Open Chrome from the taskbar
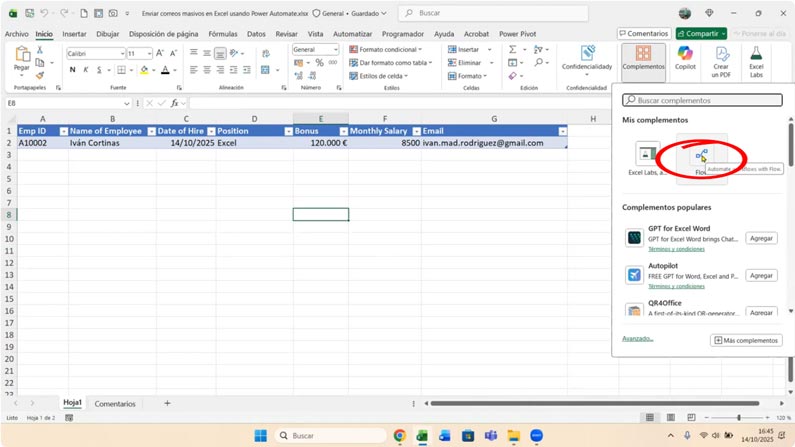The width and height of the screenshot is (795, 447). [400, 436]
